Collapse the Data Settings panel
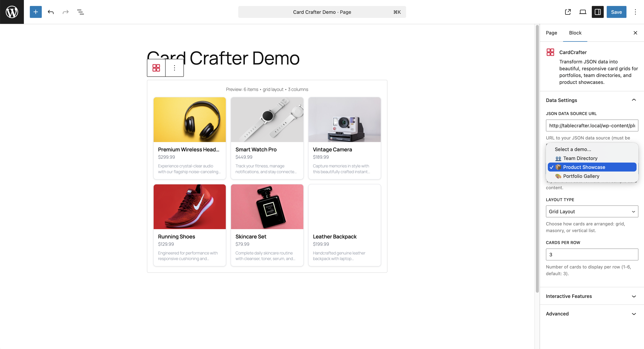Viewport: 644px width, 349px height. (634, 100)
